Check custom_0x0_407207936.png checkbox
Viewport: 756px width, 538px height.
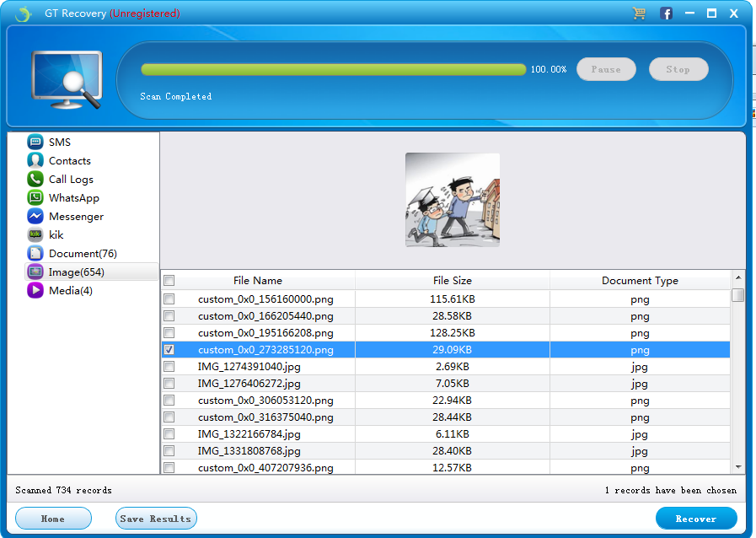click(x=169, y=467)
